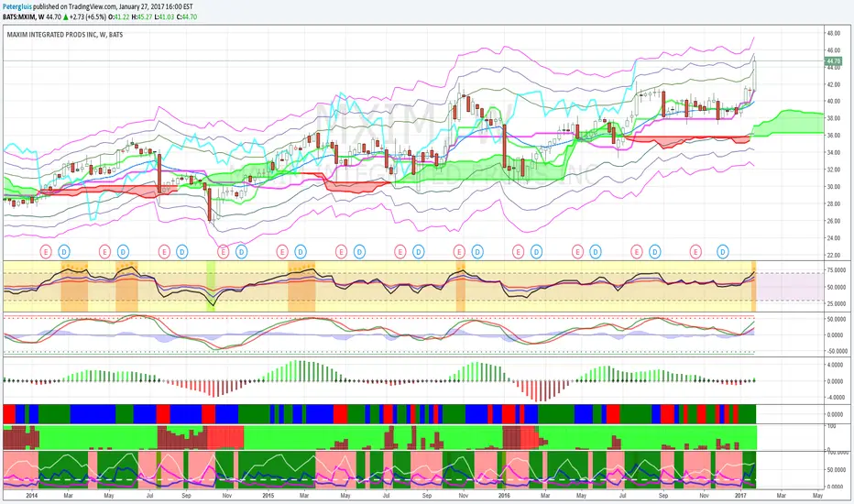
Task: Click the dividend D marker for May 2015
Action: 359,252
